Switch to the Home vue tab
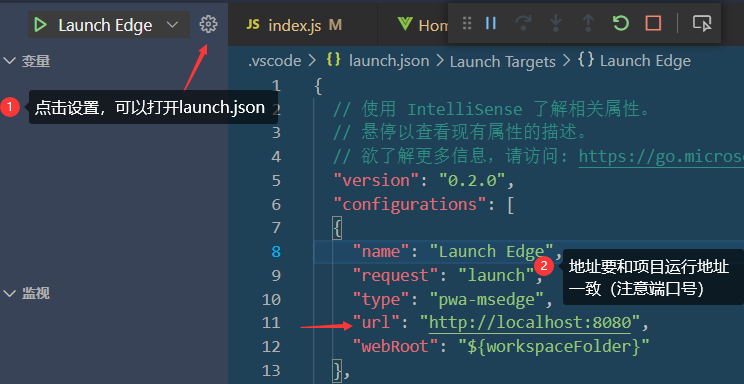This screenshot has width=744, height=384. [x=422, y=25]
